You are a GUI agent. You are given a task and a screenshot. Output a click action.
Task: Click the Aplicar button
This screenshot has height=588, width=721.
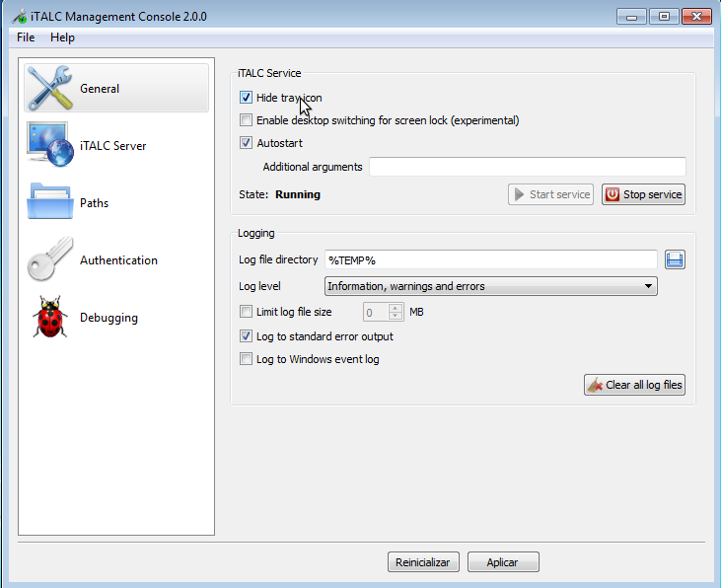pos(503,562)
